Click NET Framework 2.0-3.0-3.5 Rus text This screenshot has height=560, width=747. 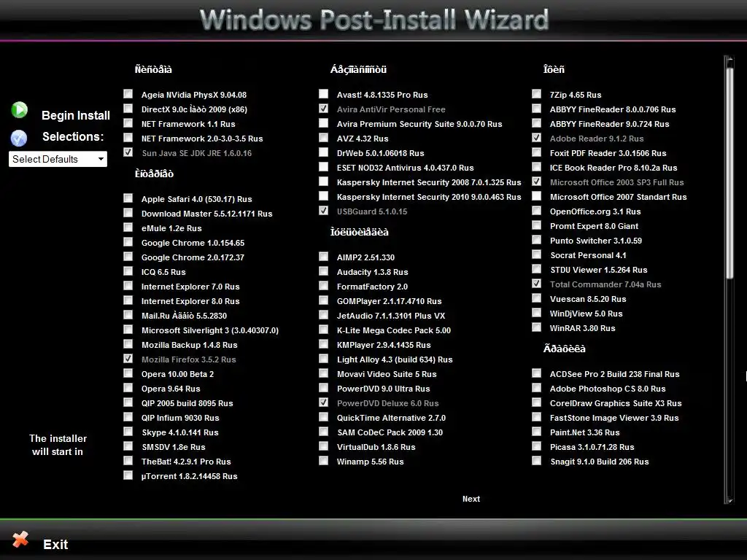(x=202, y=139)
